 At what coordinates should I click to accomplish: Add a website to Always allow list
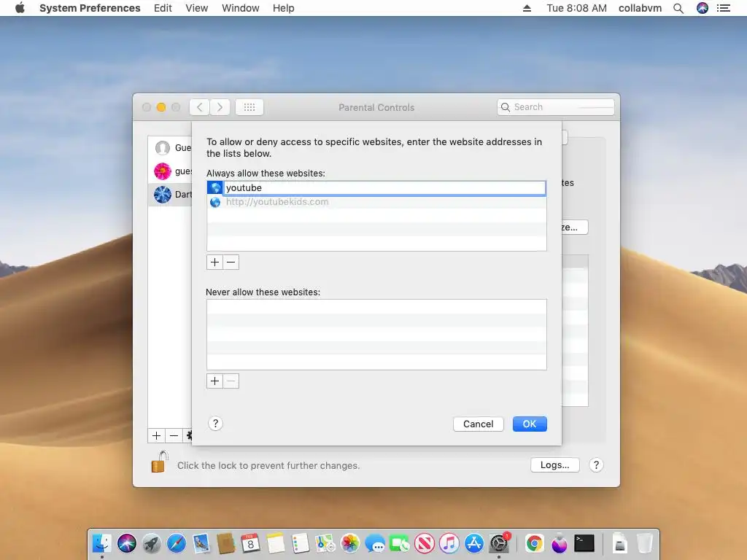pos(214,262)
